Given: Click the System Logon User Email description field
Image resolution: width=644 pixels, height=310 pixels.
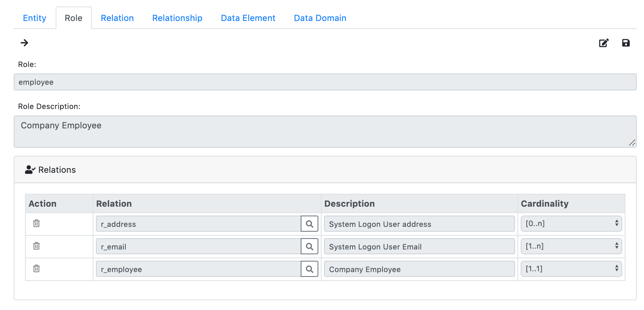Looking at the screenshot, I should [419, 247].
